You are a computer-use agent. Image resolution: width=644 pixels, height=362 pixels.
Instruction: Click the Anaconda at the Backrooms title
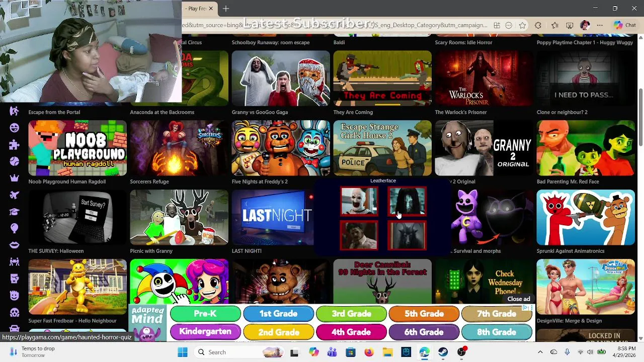pos(162,112)
